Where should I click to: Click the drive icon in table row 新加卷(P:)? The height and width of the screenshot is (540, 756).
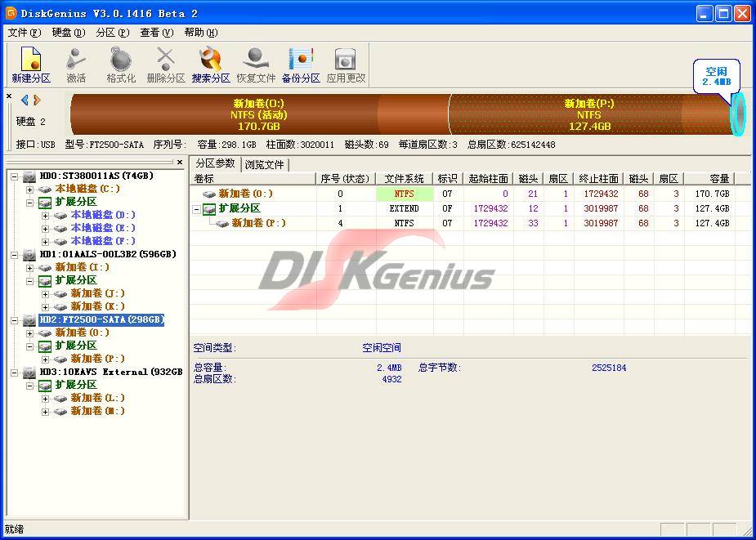[222, 224]
